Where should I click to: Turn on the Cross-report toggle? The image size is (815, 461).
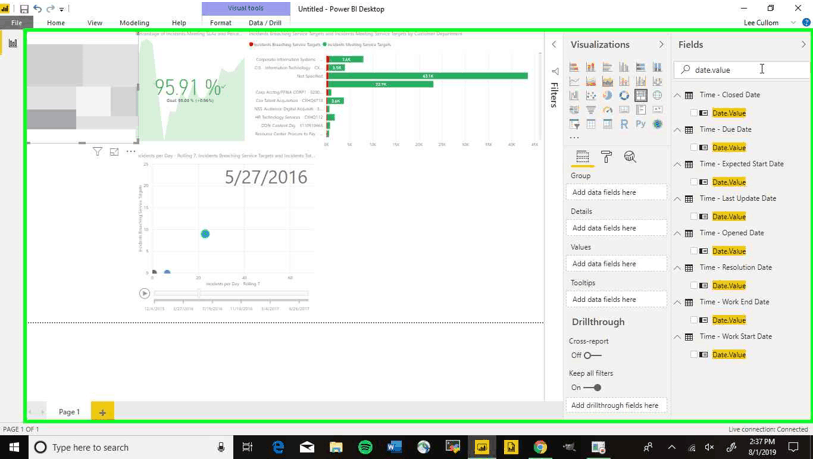[592, 355]
